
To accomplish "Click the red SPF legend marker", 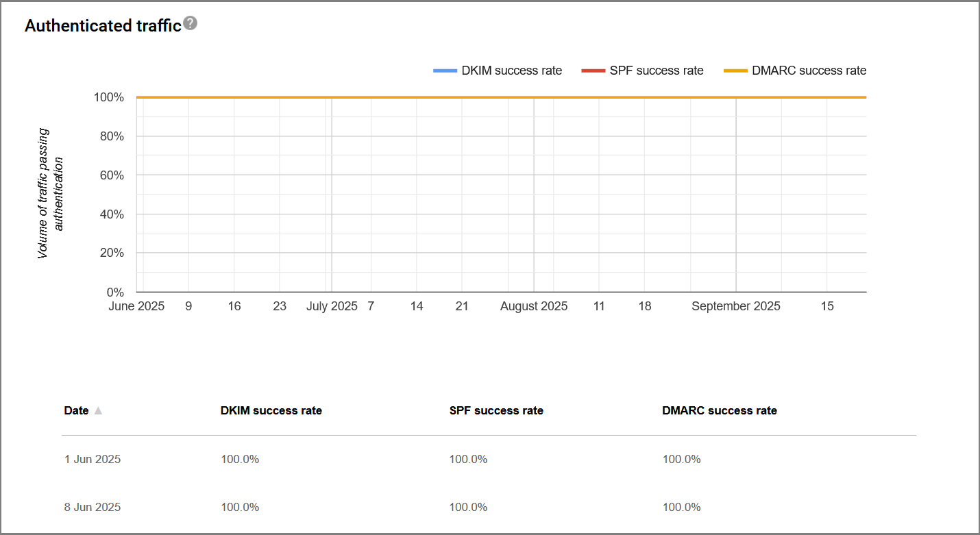I will [x=593, y=70].
